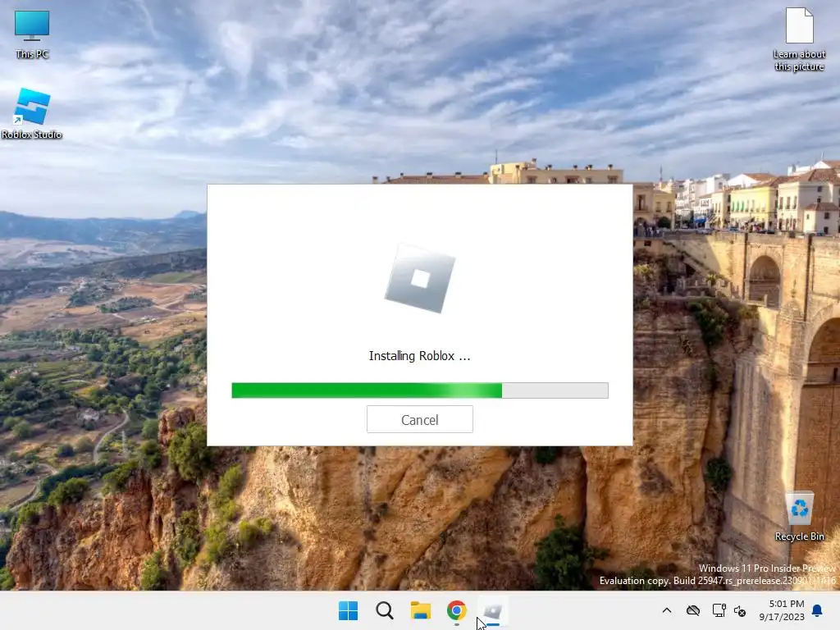The width and height of the screenshot is (840, 630).
Task: Open the Windows Start menu
Action: tap(348, 610)
